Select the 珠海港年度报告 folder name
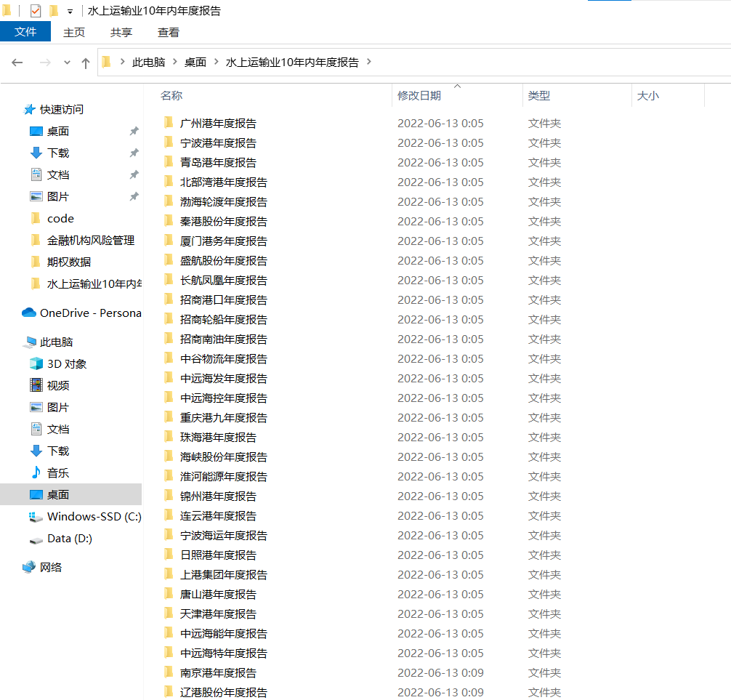Screen dimensions: 731x700 click(218, 437)
